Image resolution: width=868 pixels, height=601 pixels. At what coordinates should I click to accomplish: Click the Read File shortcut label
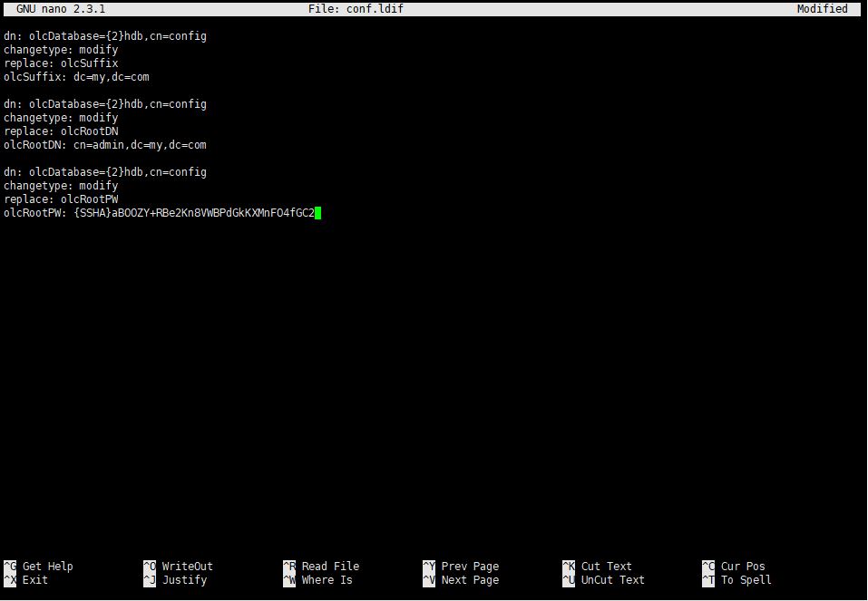330,567
